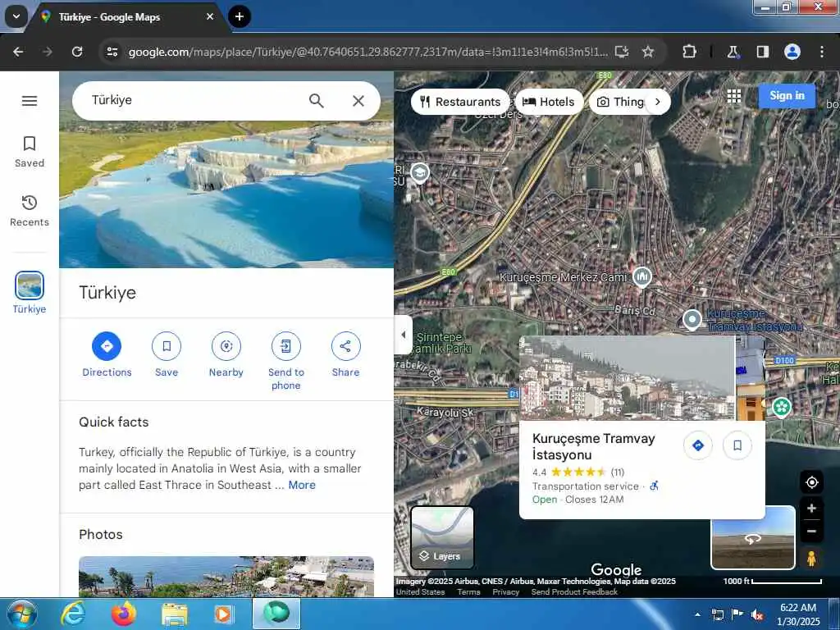Viewport: 840px width, 630px height.
Task: Click the address bar URL
Action: (x=368, y=52)
